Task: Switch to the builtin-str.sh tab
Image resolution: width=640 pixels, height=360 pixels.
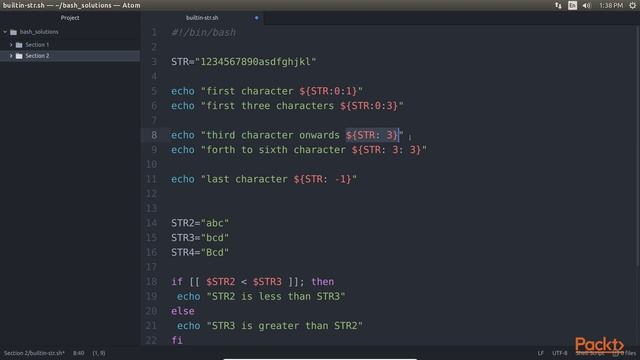Action: pos(202,18)
